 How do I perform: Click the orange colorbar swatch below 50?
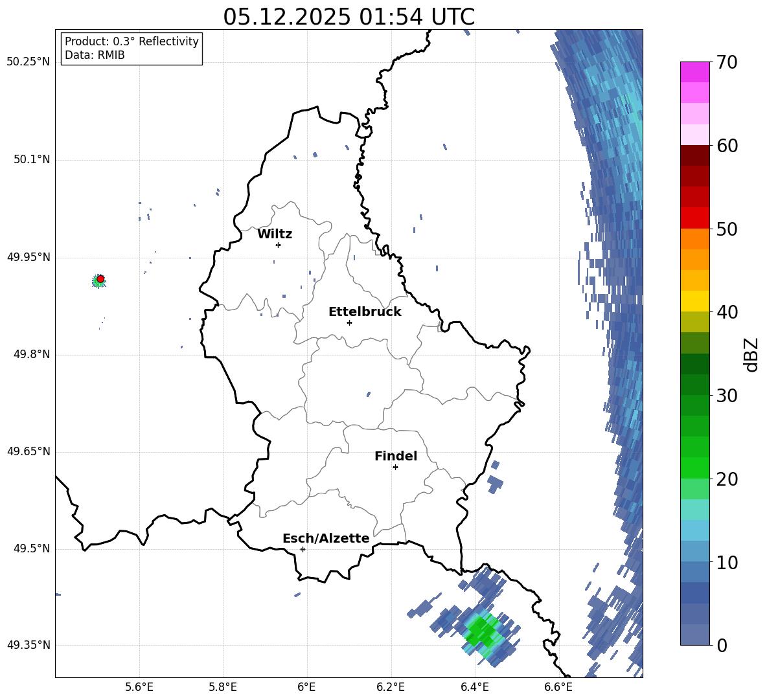click(x=694, y=239)
